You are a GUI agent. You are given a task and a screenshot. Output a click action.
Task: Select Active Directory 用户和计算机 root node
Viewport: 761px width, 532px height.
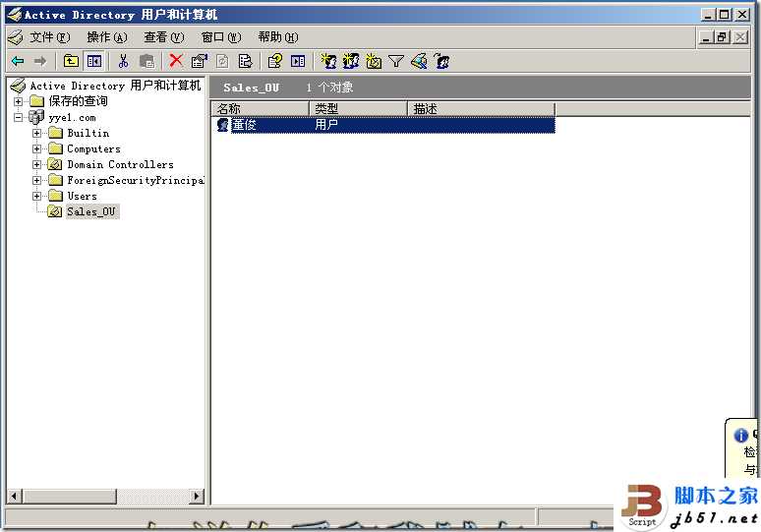point(115,86)
